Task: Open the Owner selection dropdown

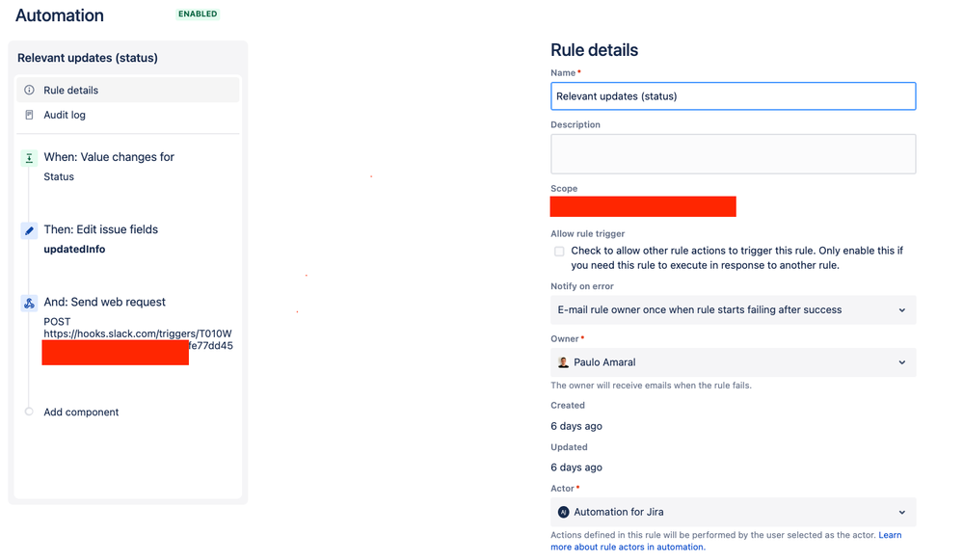Action: 733,362
